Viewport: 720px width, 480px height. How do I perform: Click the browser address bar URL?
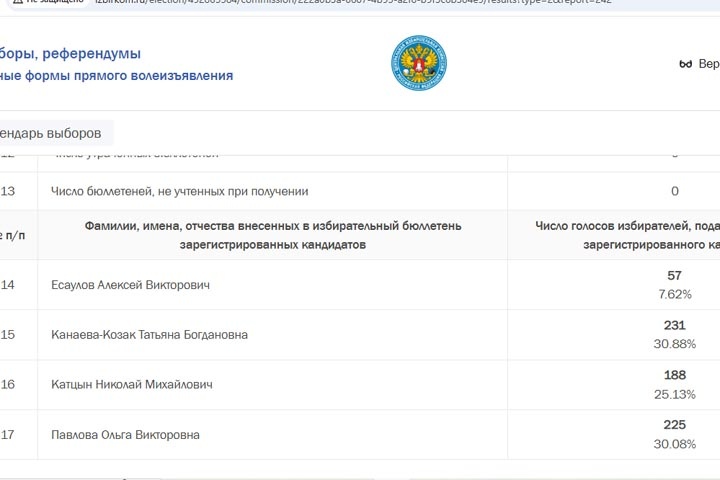coord(354,2)
